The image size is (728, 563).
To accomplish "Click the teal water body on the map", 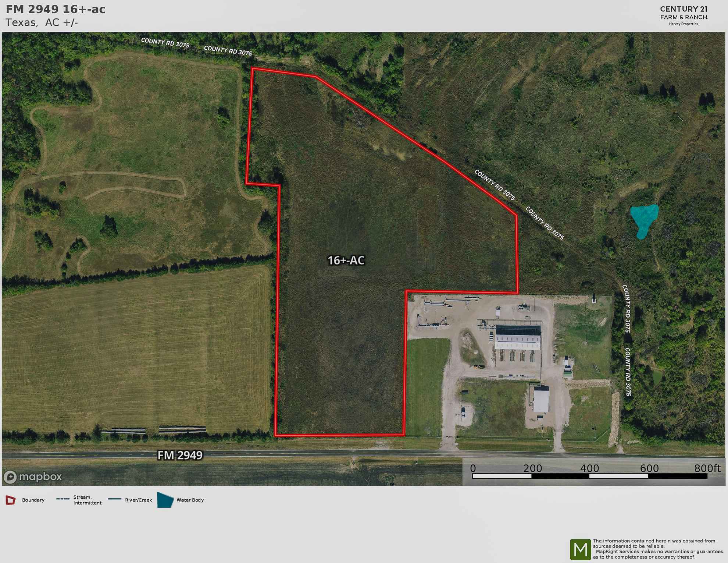I will 644,221.
